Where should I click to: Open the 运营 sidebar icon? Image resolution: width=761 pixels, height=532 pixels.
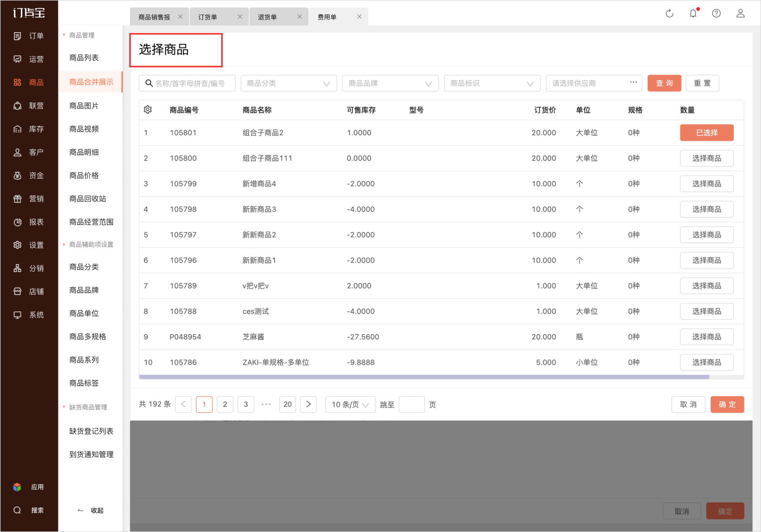coord(17,59)
